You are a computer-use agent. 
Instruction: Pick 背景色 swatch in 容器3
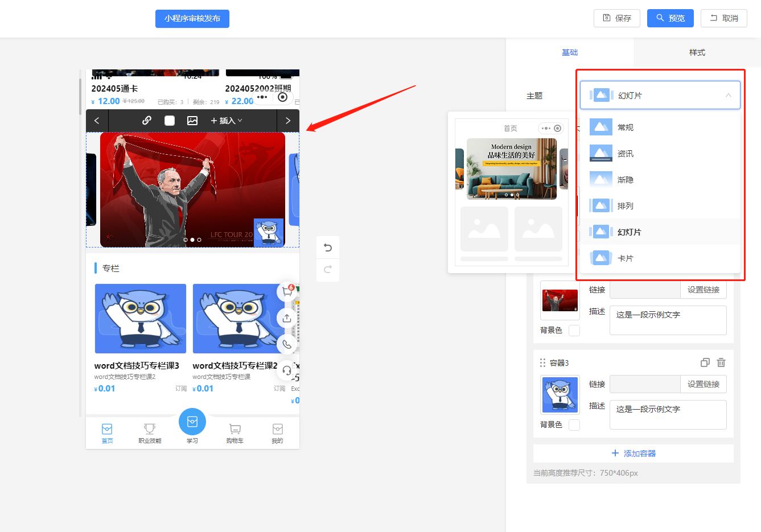574,424
